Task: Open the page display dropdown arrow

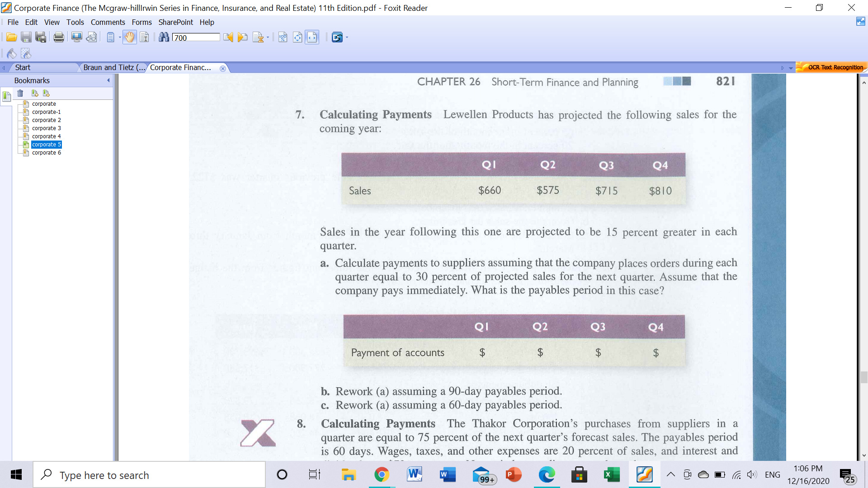Action: pos(119,37)
